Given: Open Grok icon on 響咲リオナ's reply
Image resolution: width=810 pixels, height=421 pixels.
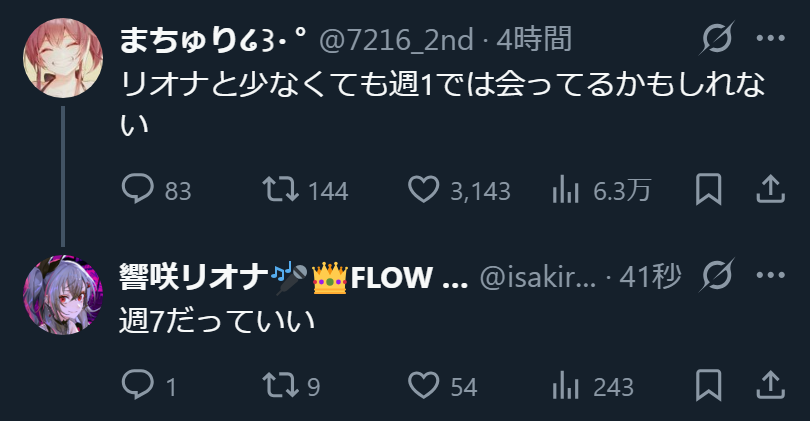Looking at the screenshot, I should click(717, 274).
